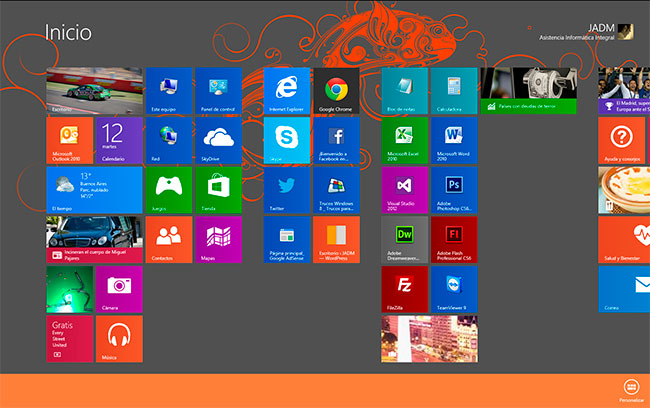Open the Calendario tile showing 12

click(x=119, y=141)
